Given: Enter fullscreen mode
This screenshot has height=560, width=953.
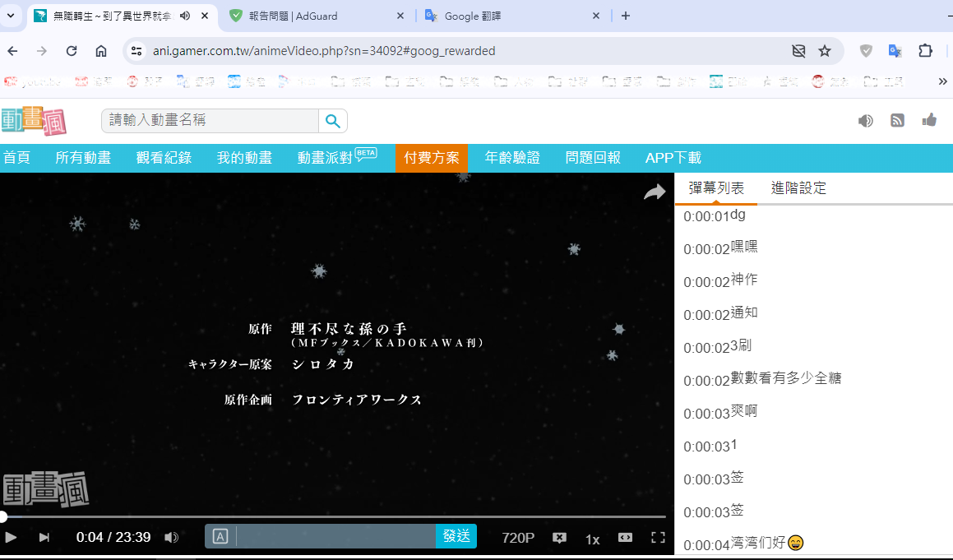Looking at the screenshot, I should (x=658, y=536).
